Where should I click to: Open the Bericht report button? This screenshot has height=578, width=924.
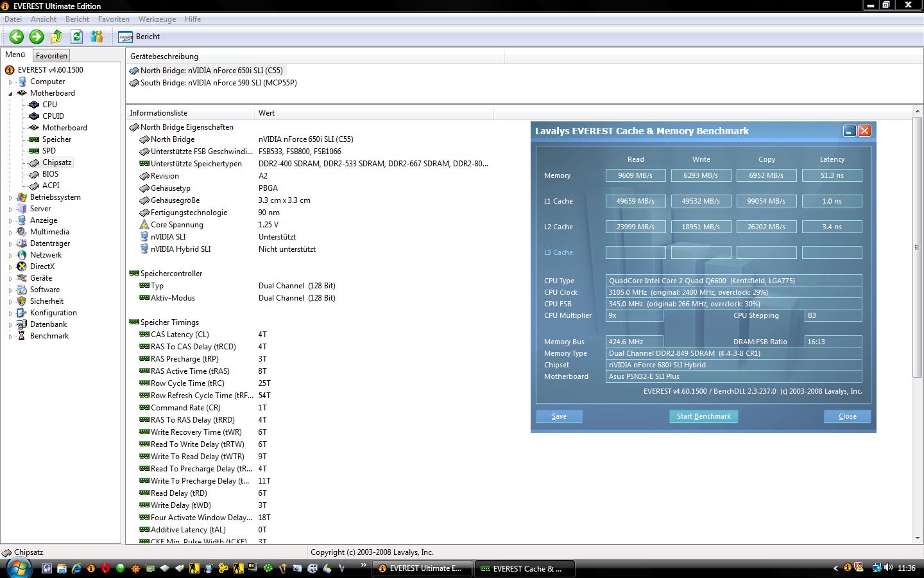pos(139,37)
